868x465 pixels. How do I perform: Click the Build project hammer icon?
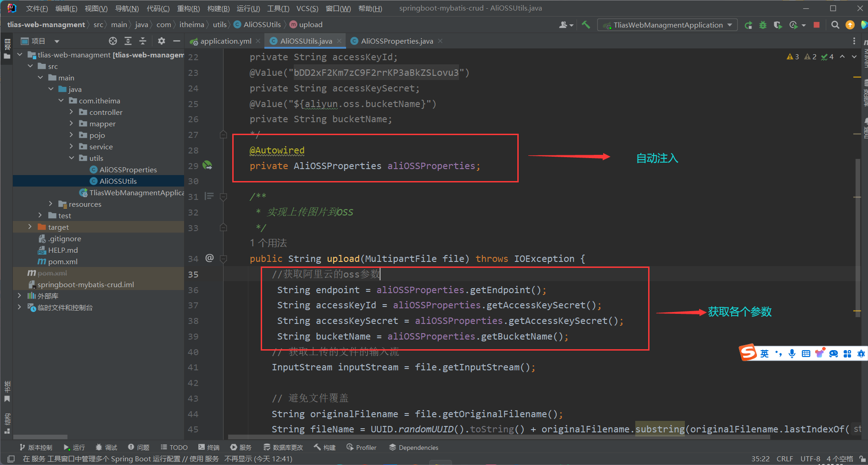click(586, 25)
